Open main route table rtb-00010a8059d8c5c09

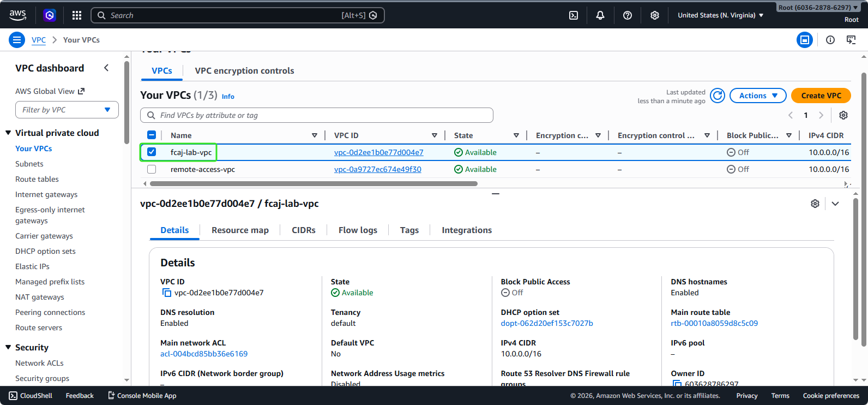tap(714, 323)
